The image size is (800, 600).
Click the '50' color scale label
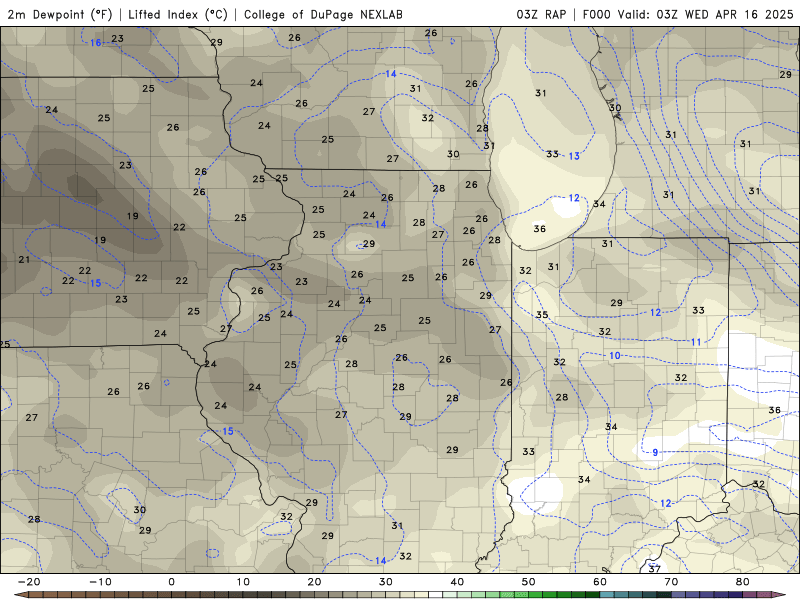(529, 582)
